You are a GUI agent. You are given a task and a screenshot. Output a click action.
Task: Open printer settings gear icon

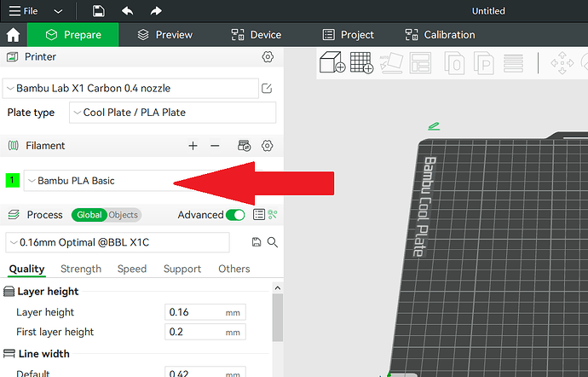(x=268, y=57)
